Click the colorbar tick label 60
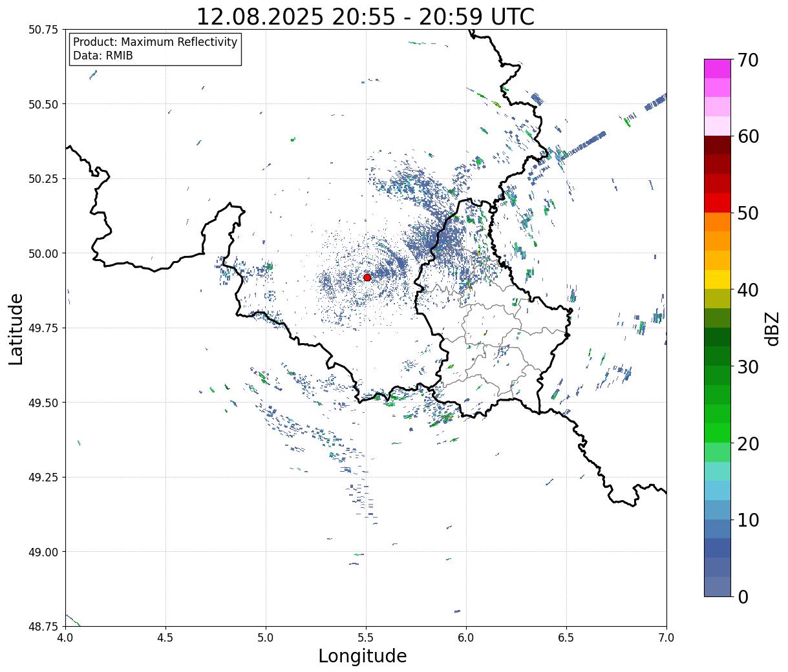This screenshot has width=788, height=672. [748, 136]
